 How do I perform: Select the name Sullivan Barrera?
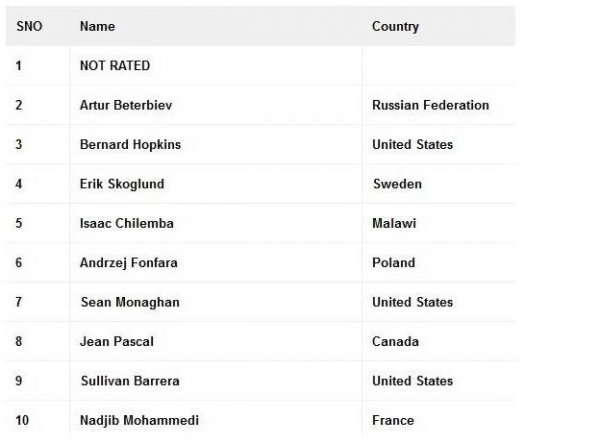coord(130,381)
